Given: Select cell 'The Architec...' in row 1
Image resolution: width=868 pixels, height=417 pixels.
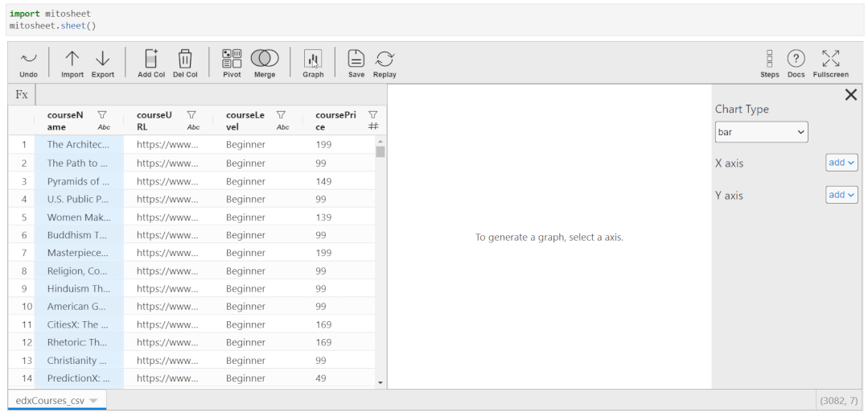Looking at the screenshot, I should 79,145.
